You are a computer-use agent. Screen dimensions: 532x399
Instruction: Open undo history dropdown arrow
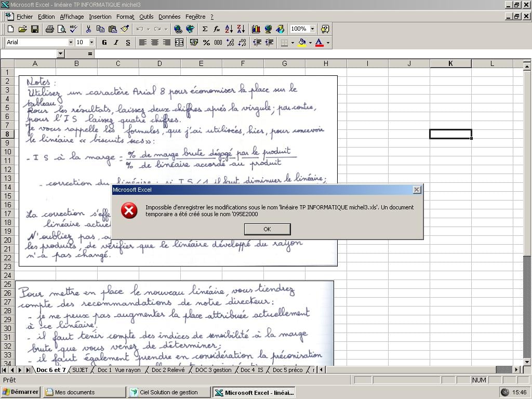[x=148, y=29]
